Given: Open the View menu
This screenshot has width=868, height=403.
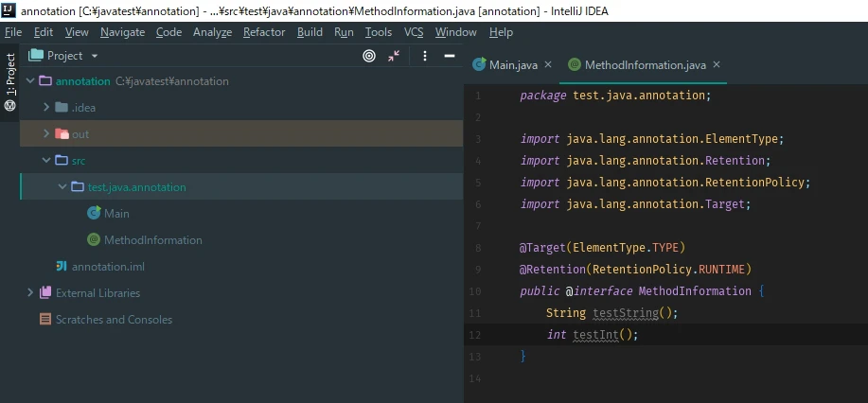Looking at the screenshot, I should click(77, 33).
